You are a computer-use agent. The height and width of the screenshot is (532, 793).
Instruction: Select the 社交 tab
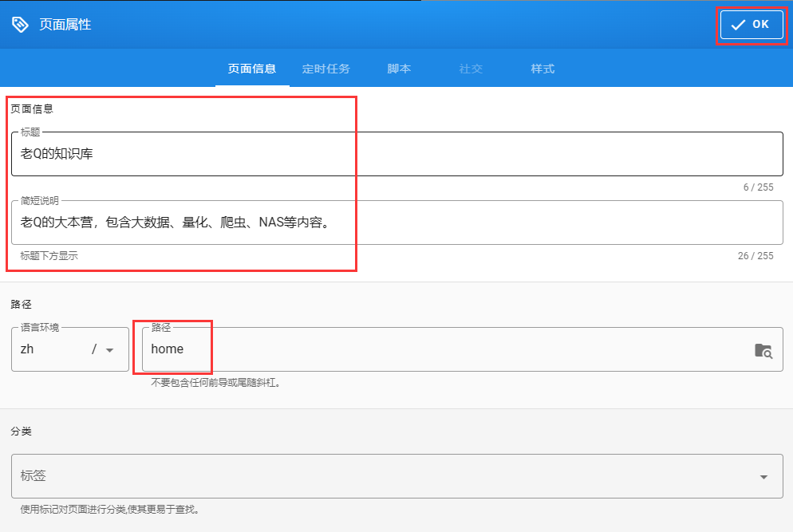click(471, 69)
